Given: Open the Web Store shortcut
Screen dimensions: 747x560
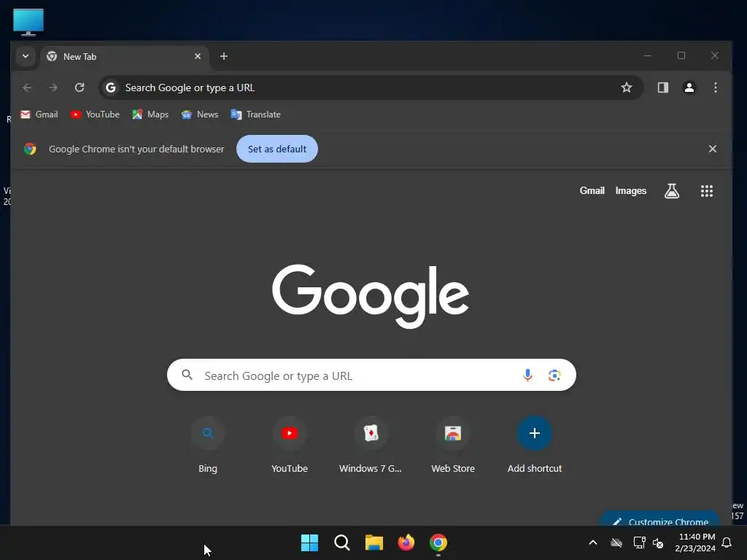Looking at the screenshot, I should [x=452, y=445].
